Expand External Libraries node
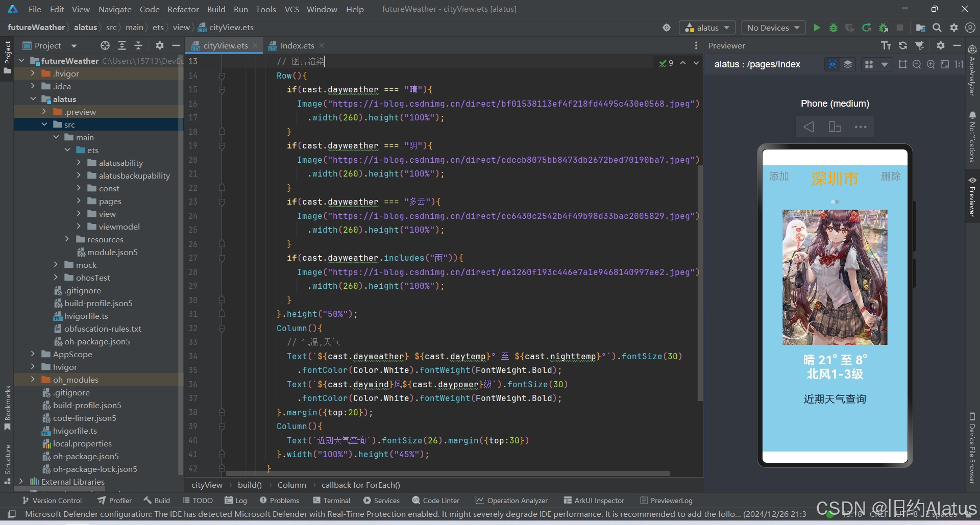 21,481
